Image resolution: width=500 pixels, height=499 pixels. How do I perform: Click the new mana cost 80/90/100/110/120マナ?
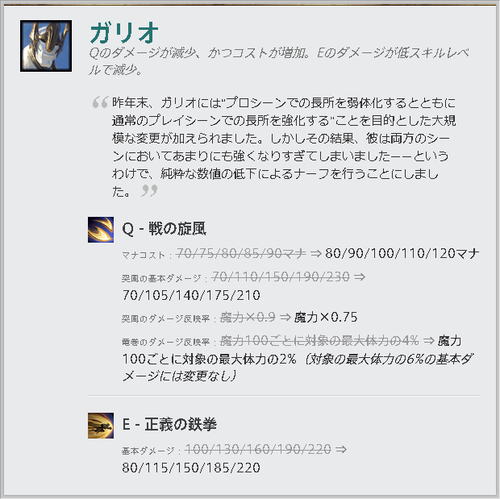pyautogui.click(x=402, y=253)
